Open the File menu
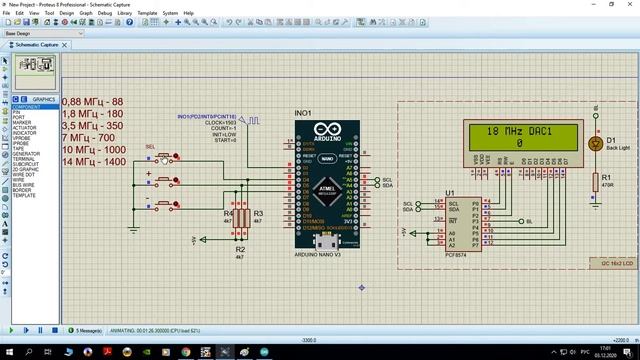This screenshot has width=640, height=360. point(6,13)
